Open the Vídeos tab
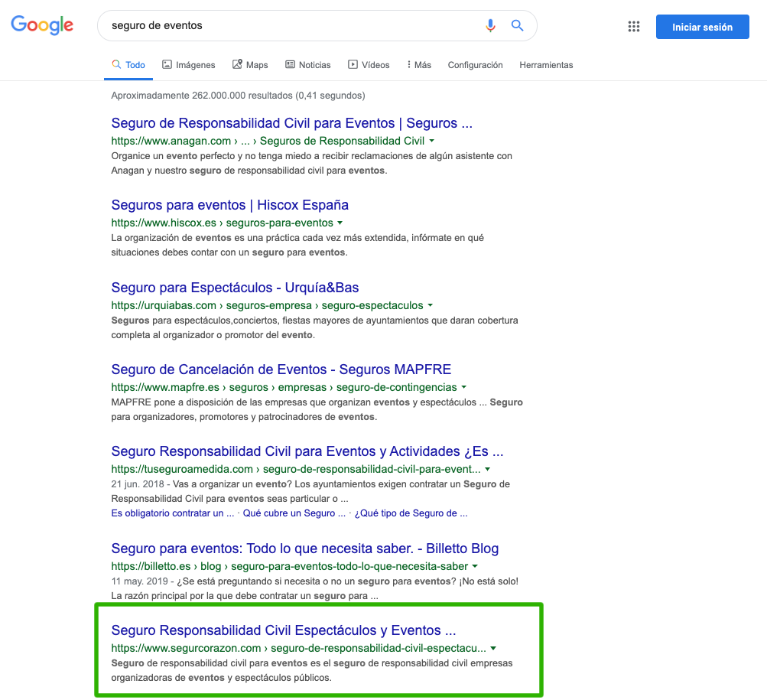Viewport: 767px width, 700px height. (369, 64)
